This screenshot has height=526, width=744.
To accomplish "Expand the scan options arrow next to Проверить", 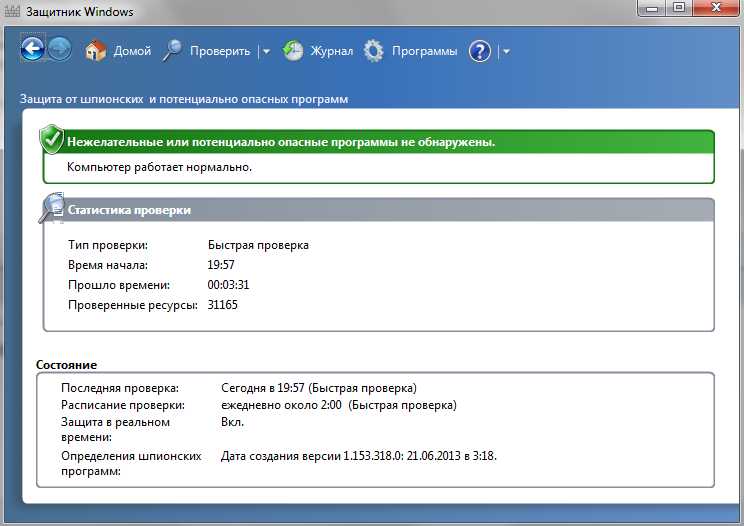I will click(266, 52).
